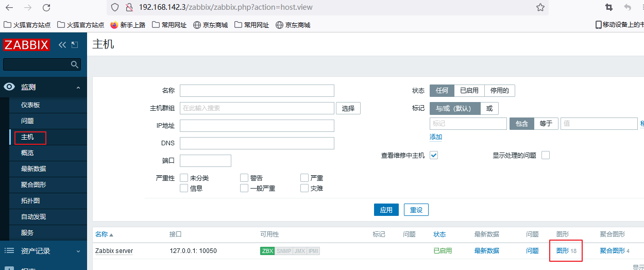This screenshot has height=270, width=644.
Task: Click the list icon beside 资产记录
Action: [9, 251]
